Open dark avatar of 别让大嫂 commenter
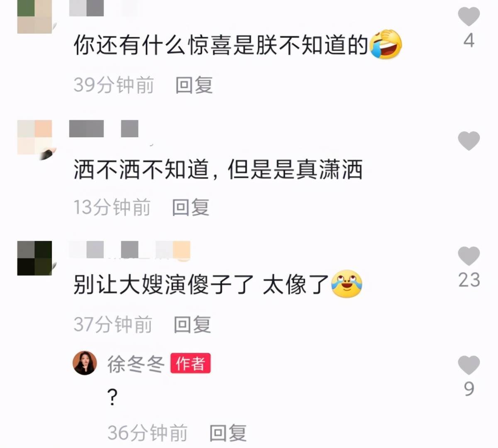This screenshot has height=448, width=498. pyautogui.click(x=34, y=258)
